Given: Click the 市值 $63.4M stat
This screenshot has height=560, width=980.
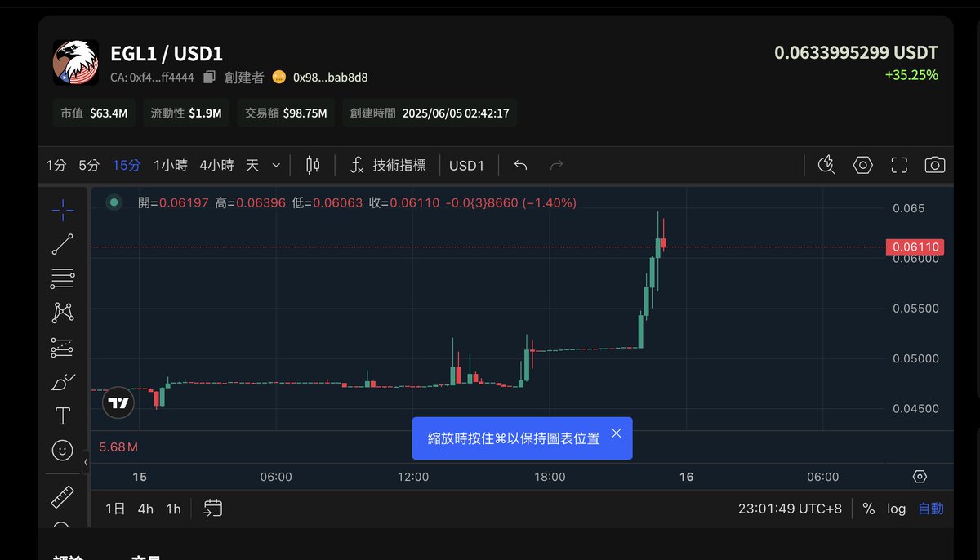Looking at the screenshot, I should tap(95, 113).
